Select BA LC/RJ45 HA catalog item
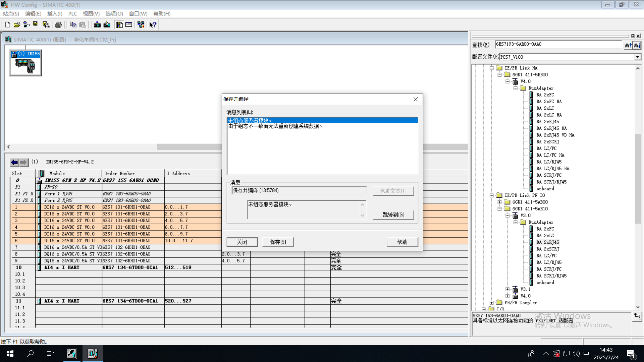 tap(553, 169)
